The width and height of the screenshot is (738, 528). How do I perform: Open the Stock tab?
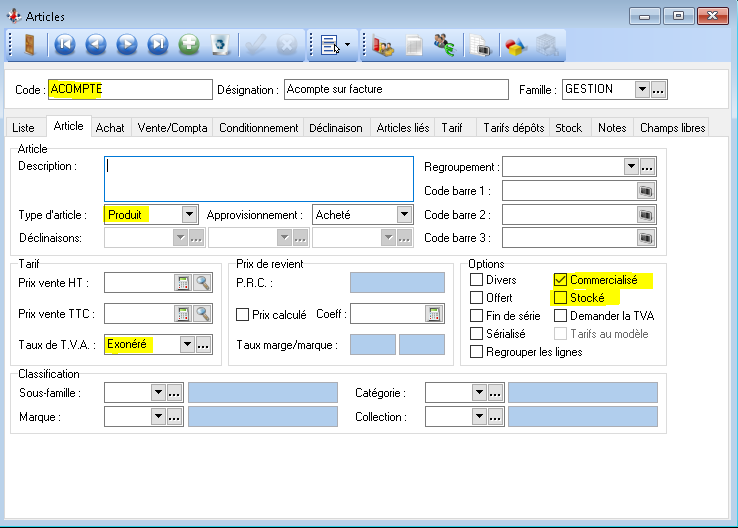tap(568, 128)
